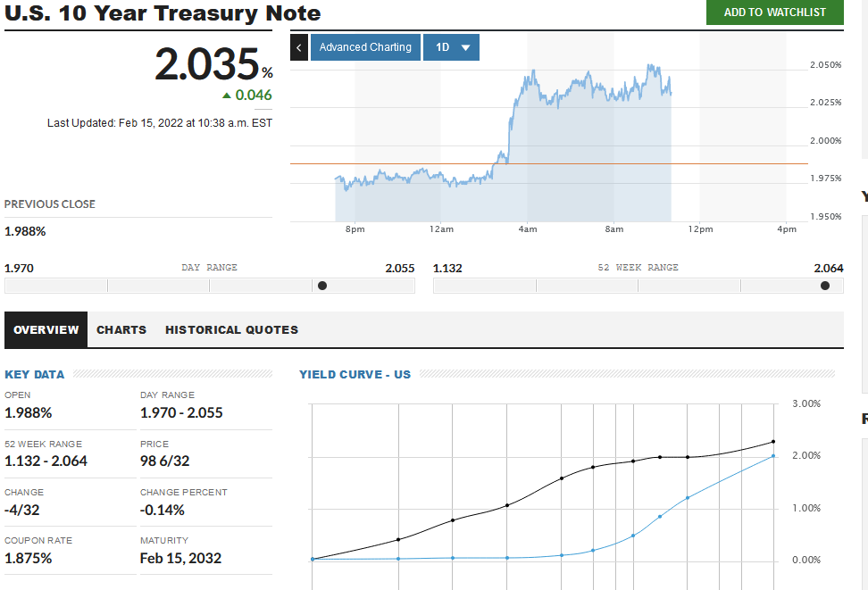Expand the 1D time range dropdown
Image resolution: width=868 pixels, height=590 pixels.
[x=451, y=47]
